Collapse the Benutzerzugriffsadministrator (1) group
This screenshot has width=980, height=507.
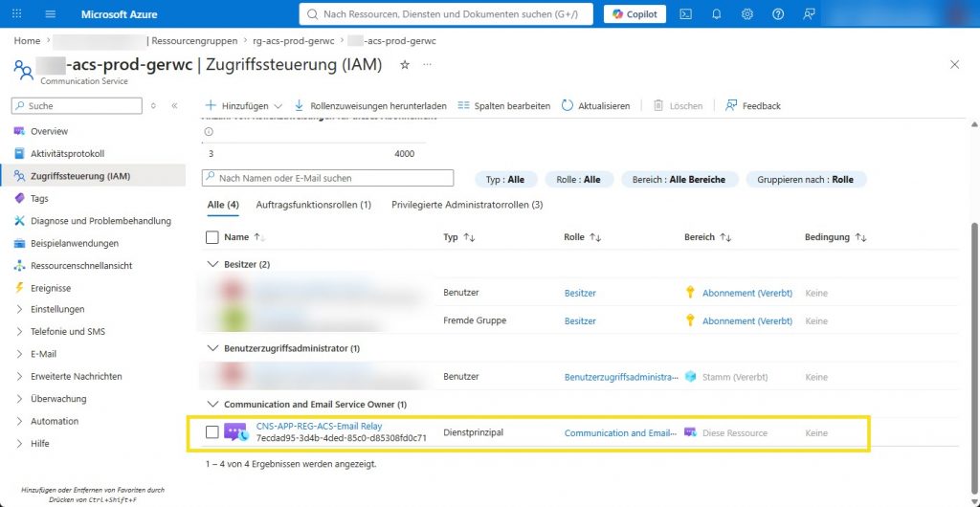click(212, 348)
